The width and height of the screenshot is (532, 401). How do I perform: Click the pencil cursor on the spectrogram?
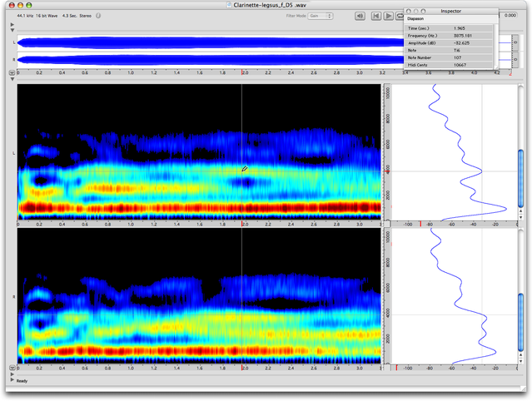(245, 169)
